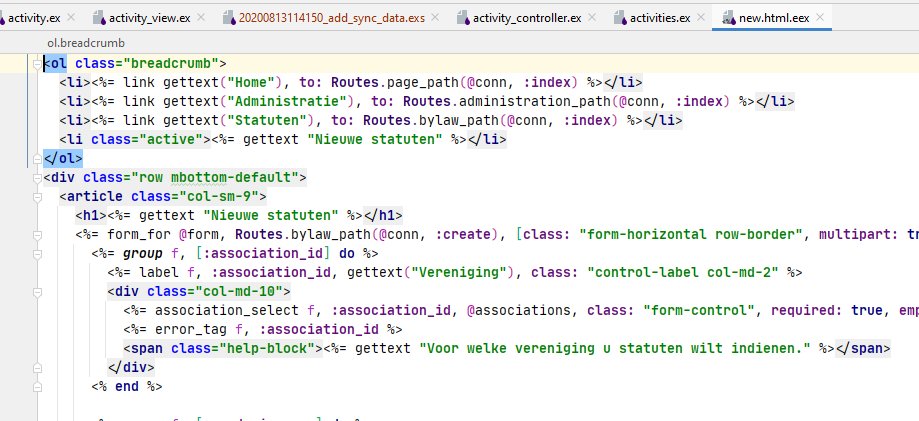Click error_tag function call
919x421 pixels.
coord(190,330)
